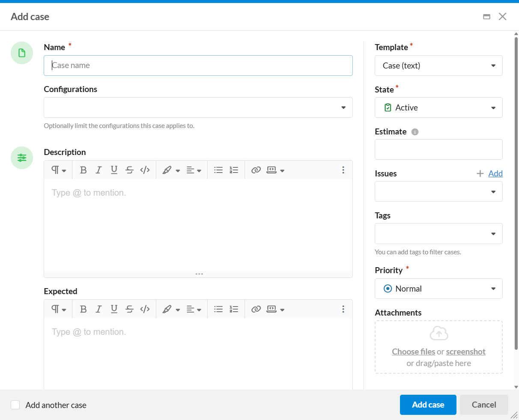
Task: Insert link in Description editor
Action: pyautogui.click(x=256, y=170)
